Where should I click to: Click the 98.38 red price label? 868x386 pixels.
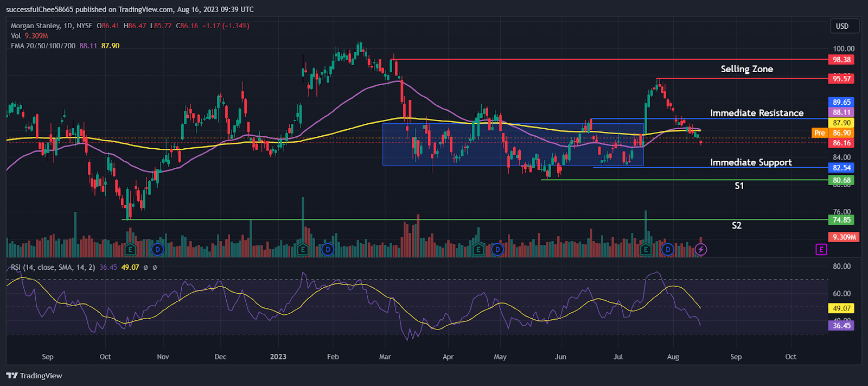pyautogui.click(x=841, y=60)
